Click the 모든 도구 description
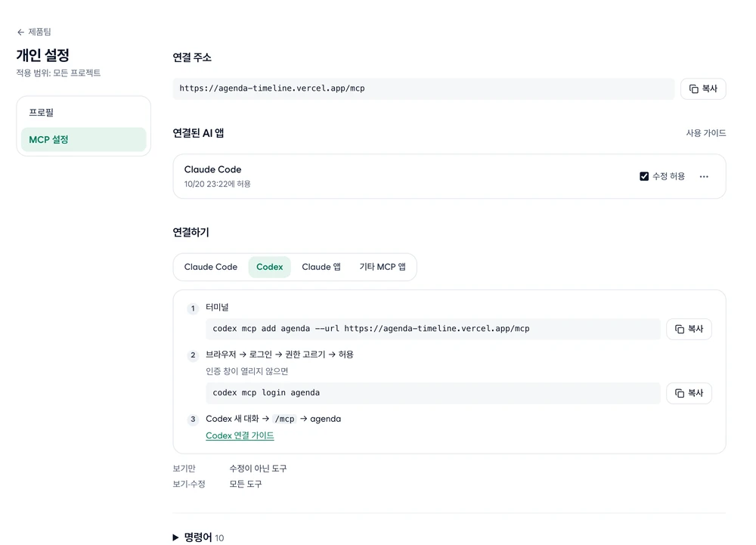The image size is (756, 545). [246, 484]
